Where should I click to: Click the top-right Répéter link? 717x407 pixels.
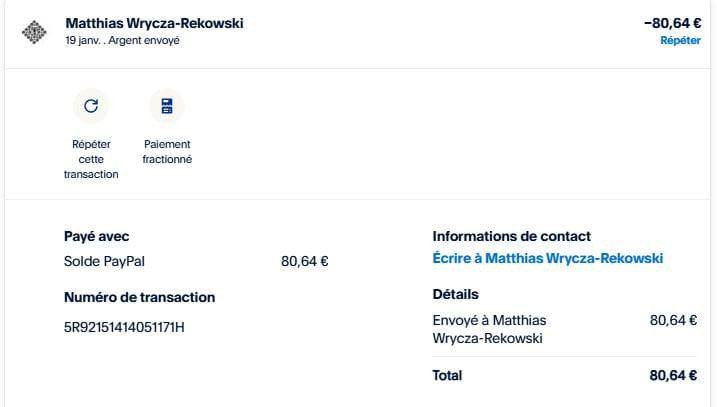(x=680, y=41)
